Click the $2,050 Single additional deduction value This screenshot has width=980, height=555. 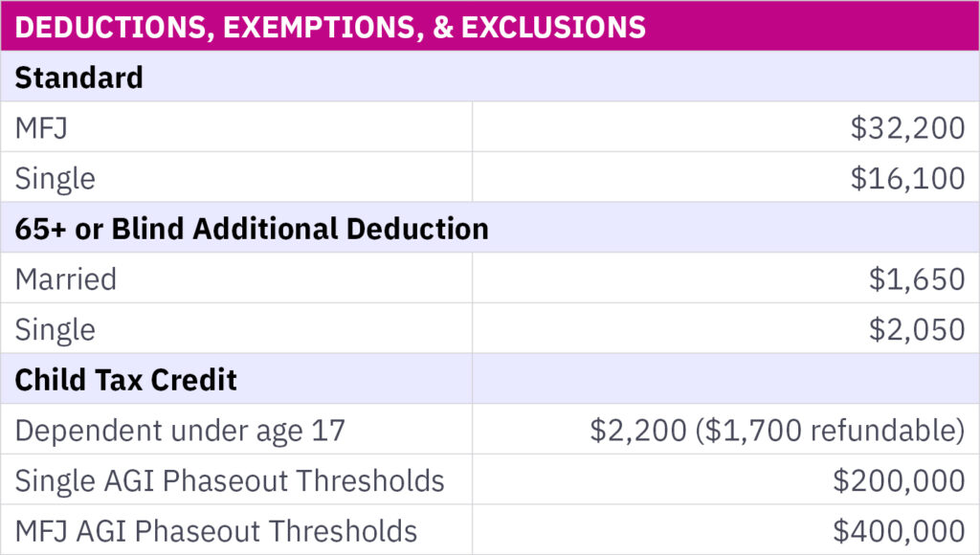[917, 329]
